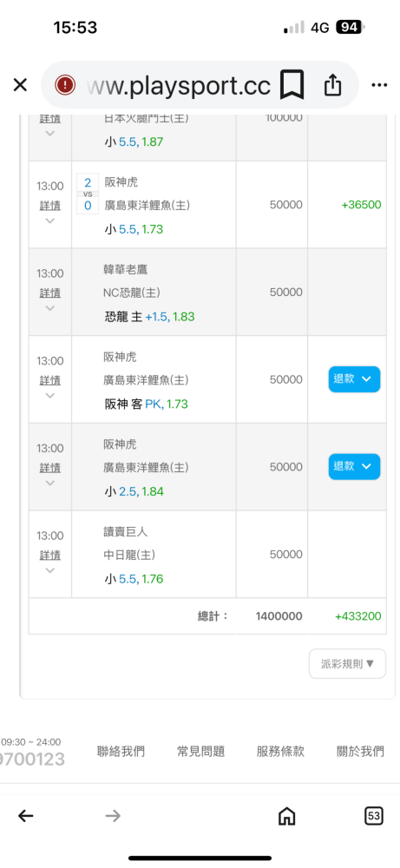The width and height of the screenshot is (400, 868).
Task: Open 詳情 link for the 讀賣巨人 game
Action: [49, 556]
